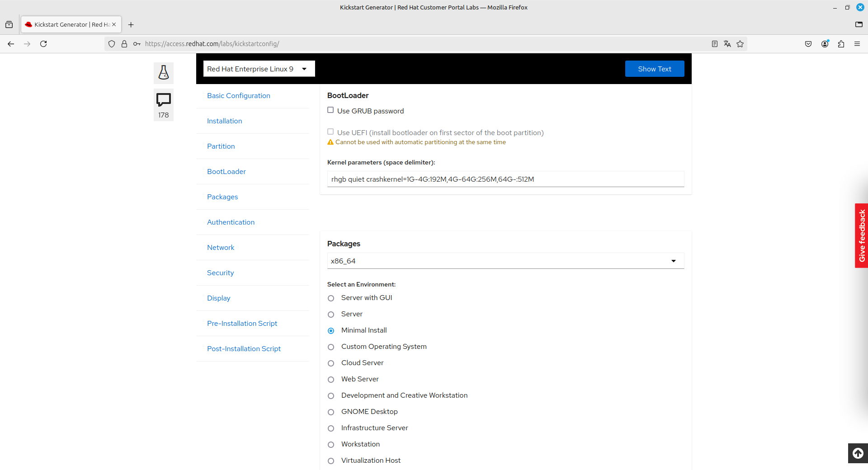Screen dimensions: 868x470
Task: Click the Show Text button
Action: [x=655, y=69]
